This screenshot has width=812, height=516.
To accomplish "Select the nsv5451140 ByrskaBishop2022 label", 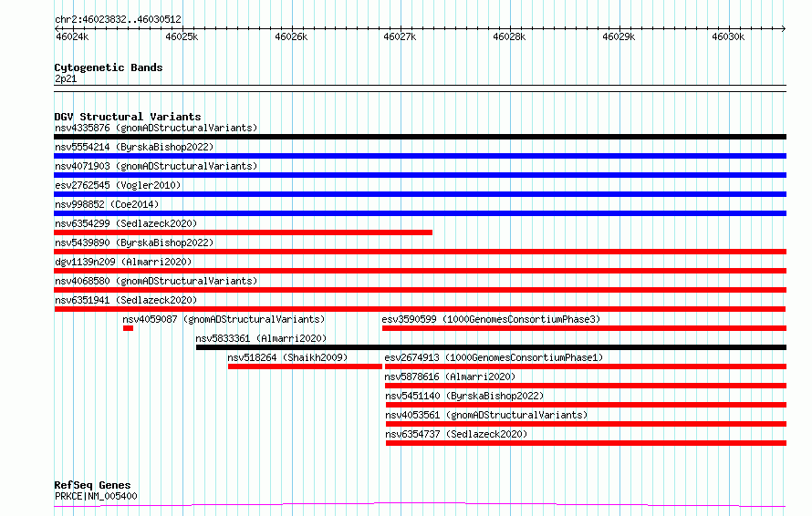I will 464,396.
